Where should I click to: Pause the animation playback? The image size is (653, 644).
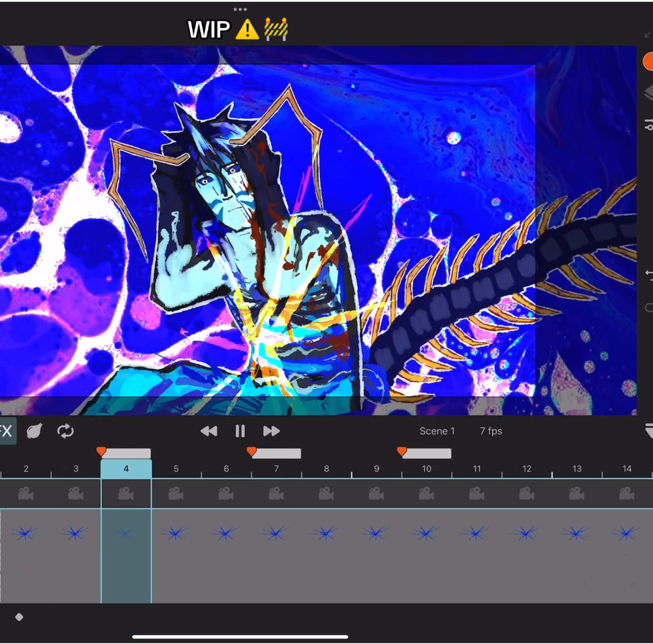(x=240, y=431)
